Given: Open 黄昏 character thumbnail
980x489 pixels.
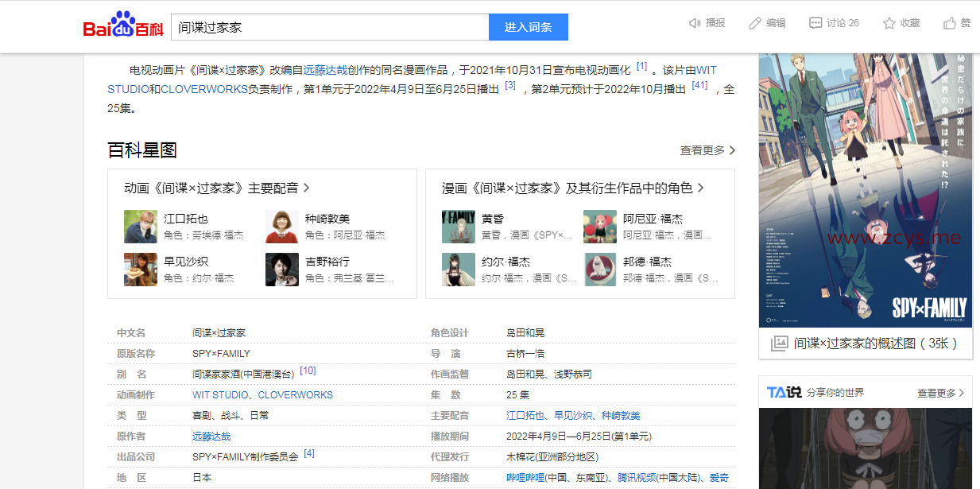Looking at the screenshot, I should coord(459,227).
